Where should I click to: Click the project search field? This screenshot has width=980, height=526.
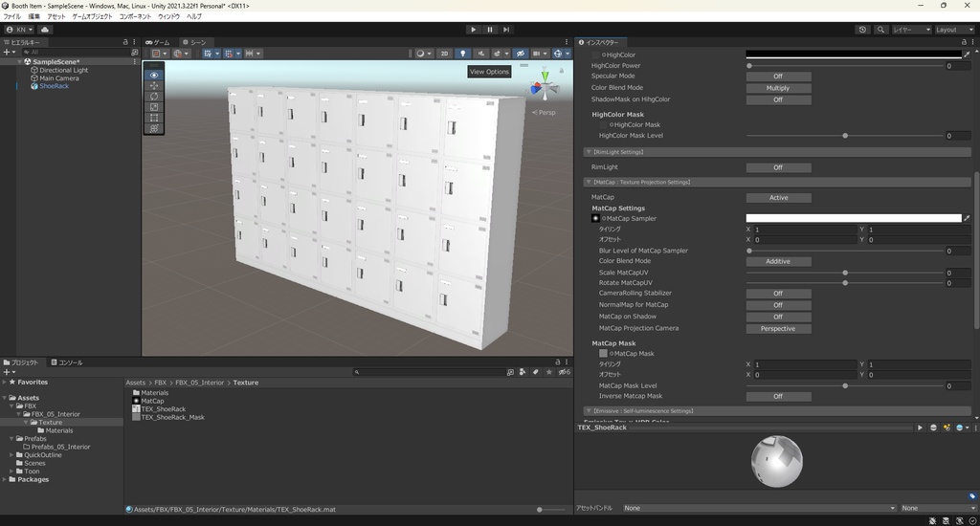coord(430,372)
